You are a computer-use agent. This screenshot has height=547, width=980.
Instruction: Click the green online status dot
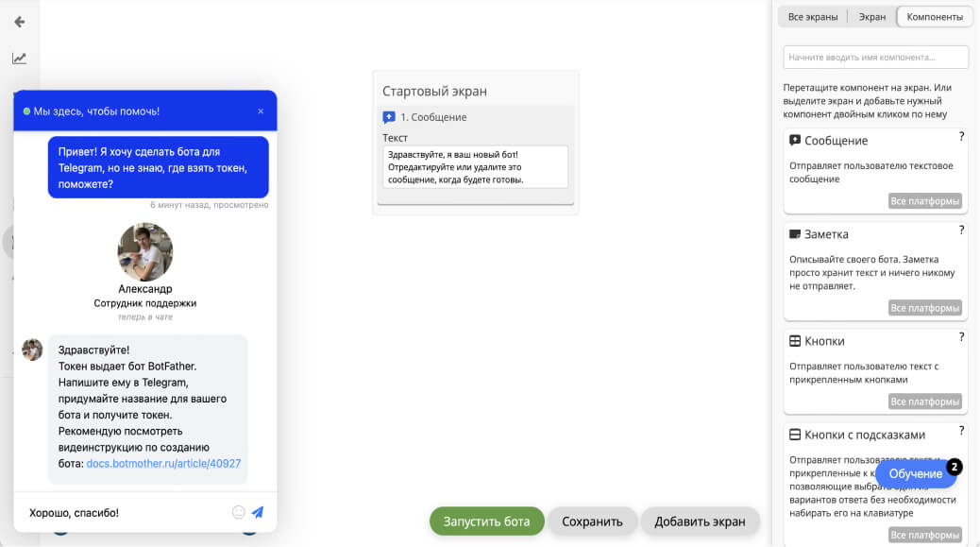tap(26, 111)
